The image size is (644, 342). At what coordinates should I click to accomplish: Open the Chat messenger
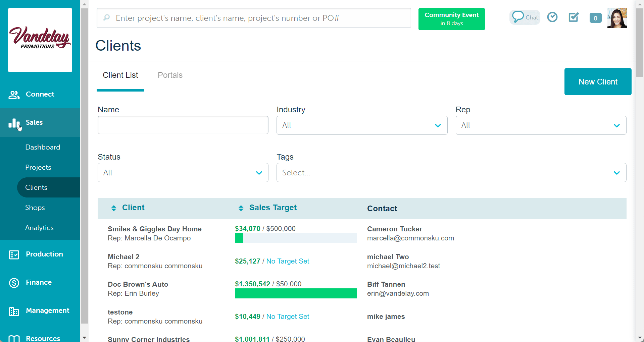tap(525, 17)
